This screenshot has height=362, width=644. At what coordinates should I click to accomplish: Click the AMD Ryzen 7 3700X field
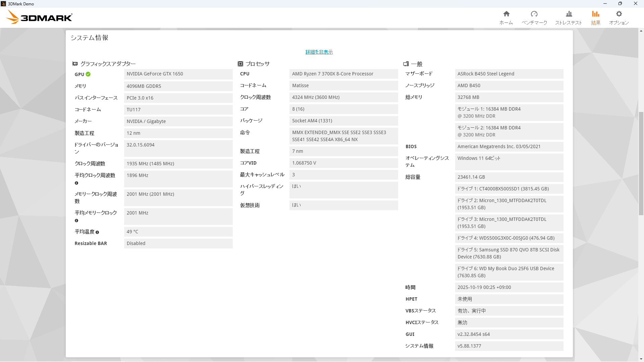point(343,74)
